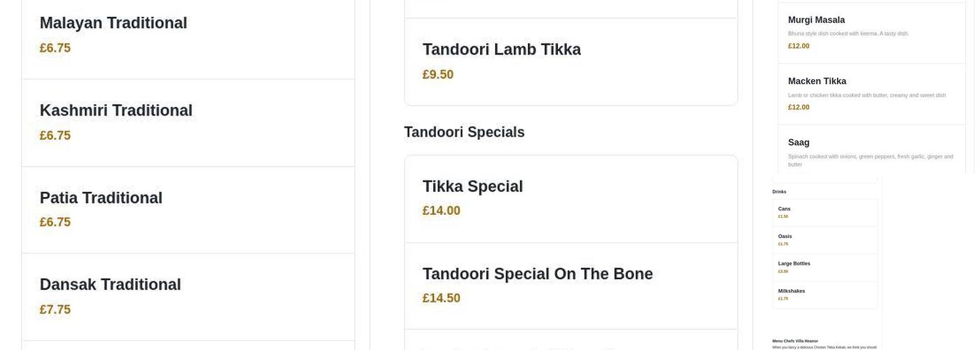Select the Milkshakes drink item
The width and height of the screenshot is (980, 350).
point(791,291)
